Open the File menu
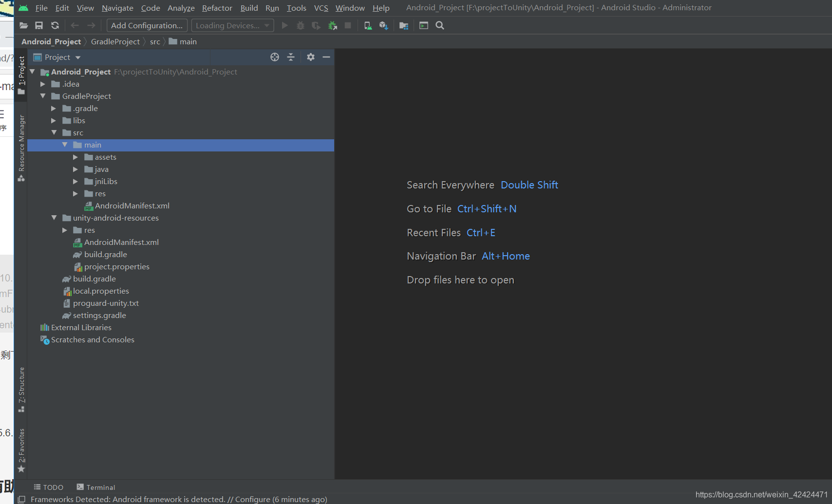832x504 pixels. point(41,8)
